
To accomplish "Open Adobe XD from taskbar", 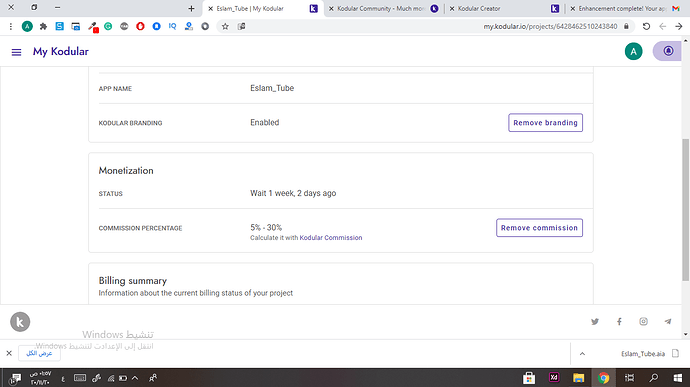I will (x=554, y=377).
